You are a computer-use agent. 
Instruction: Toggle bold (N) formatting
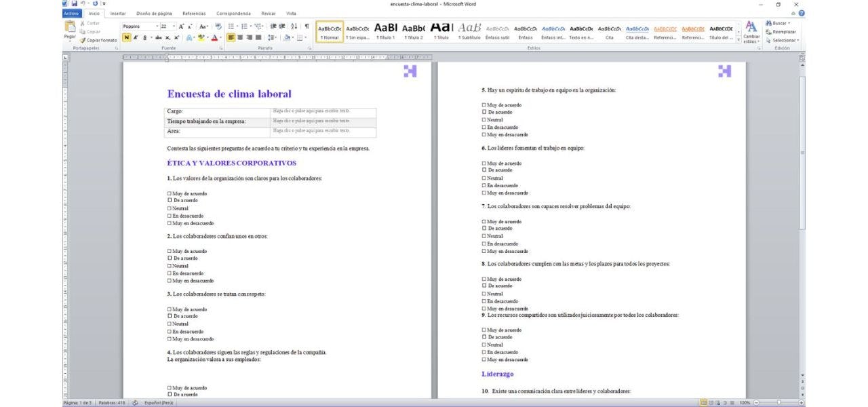127,38
